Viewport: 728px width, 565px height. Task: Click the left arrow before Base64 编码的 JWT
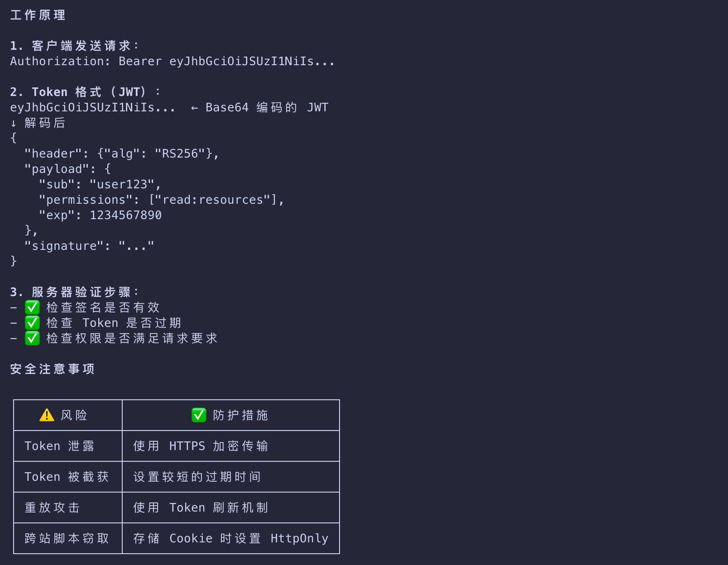click(194, 108)
